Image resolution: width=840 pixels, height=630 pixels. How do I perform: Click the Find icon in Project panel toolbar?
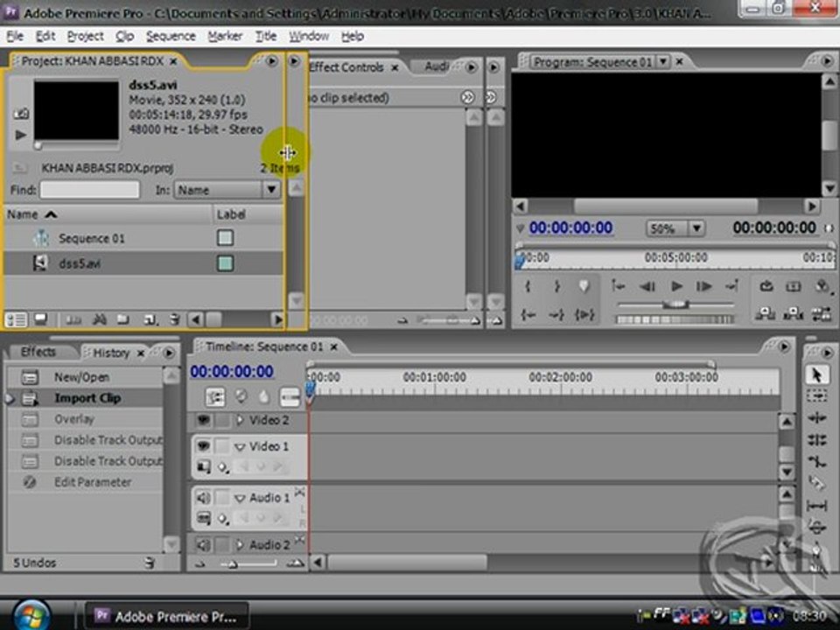point(99,320)
